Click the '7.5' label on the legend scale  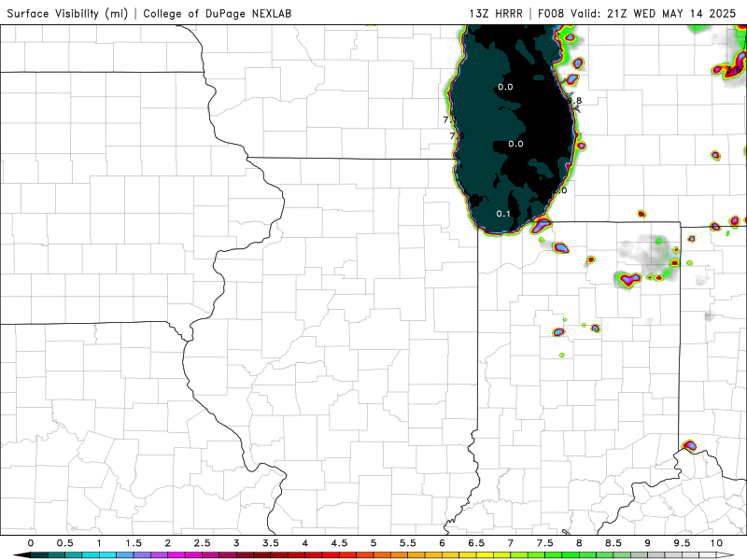tap(545, 543)
